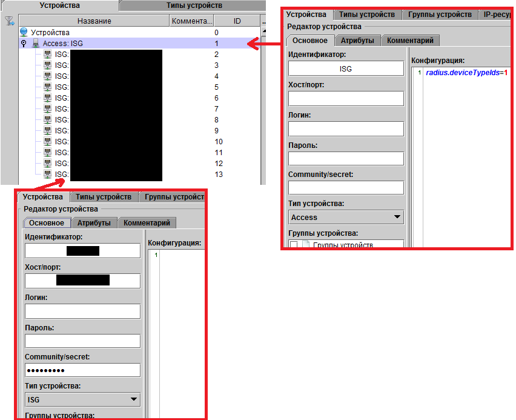Select the ISG device icon in row ID 11
The width and height of the screenshot is (516, 420).
[x=48, y=152]
